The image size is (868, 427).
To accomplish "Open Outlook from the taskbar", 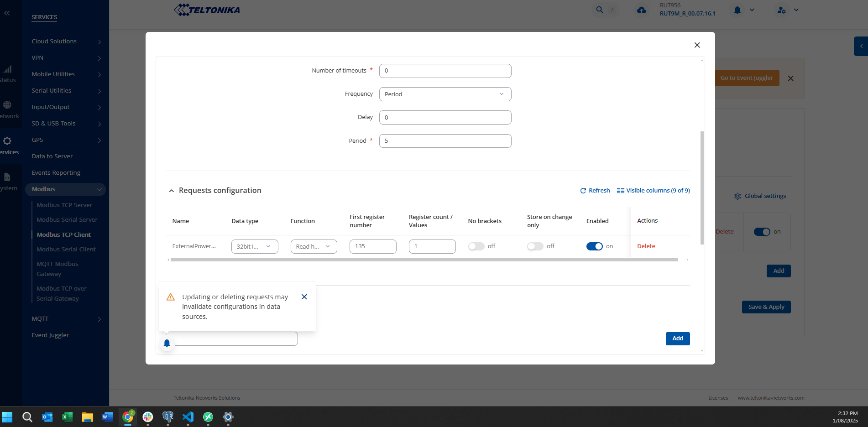I will point(47,417).
